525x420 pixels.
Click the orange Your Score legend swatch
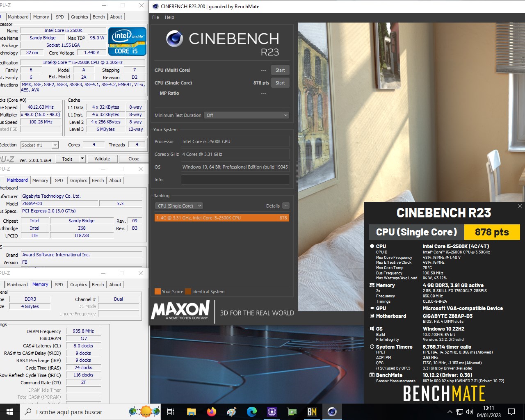157,292
